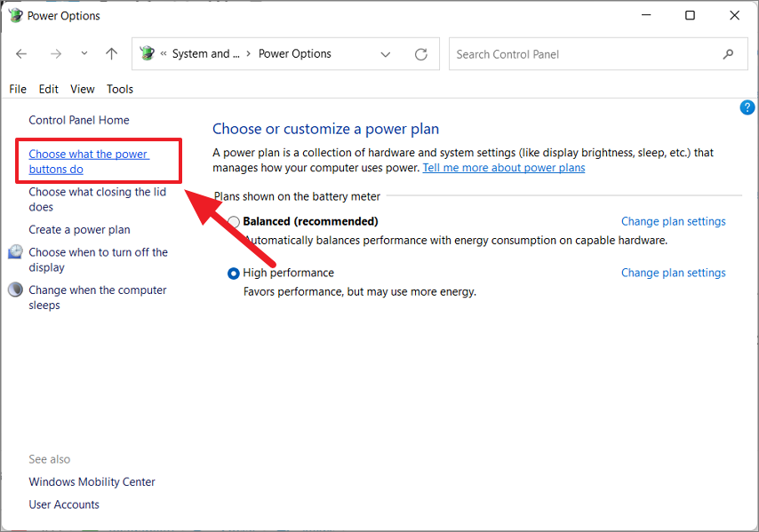Click the search magnifier icon
This screenshot has width=759, height=532.
[728, 54]
